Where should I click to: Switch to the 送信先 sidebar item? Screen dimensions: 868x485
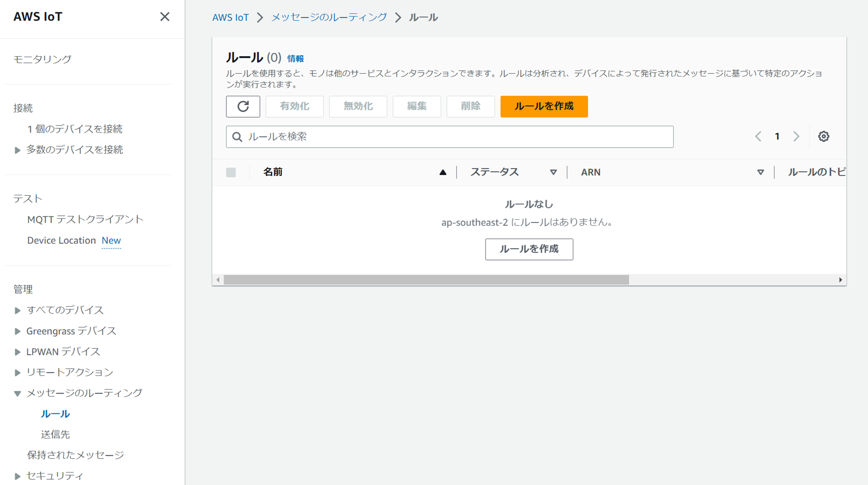(x=55, y=434)
